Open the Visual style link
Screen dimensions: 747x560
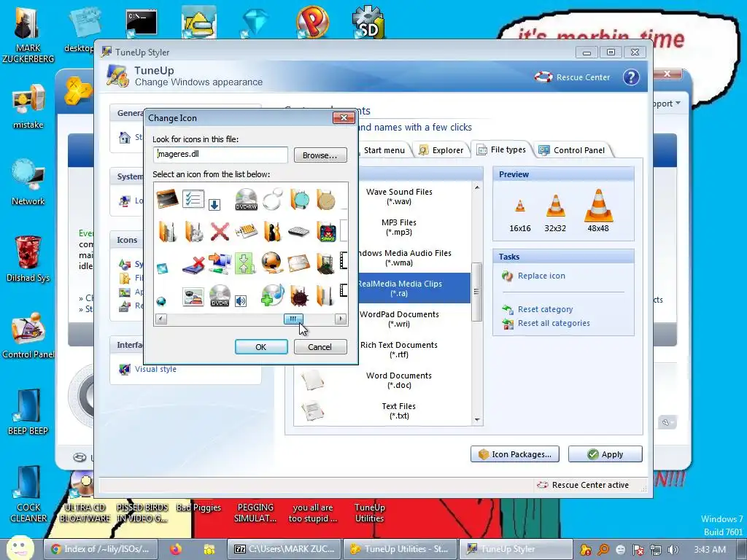[155, 369]
